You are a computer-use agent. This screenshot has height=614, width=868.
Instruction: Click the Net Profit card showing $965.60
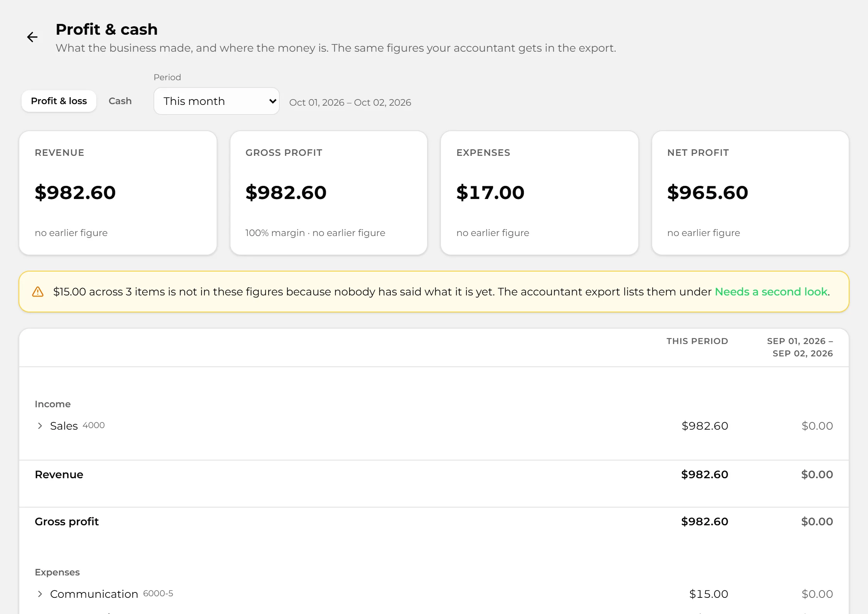(x=750, y=193)
